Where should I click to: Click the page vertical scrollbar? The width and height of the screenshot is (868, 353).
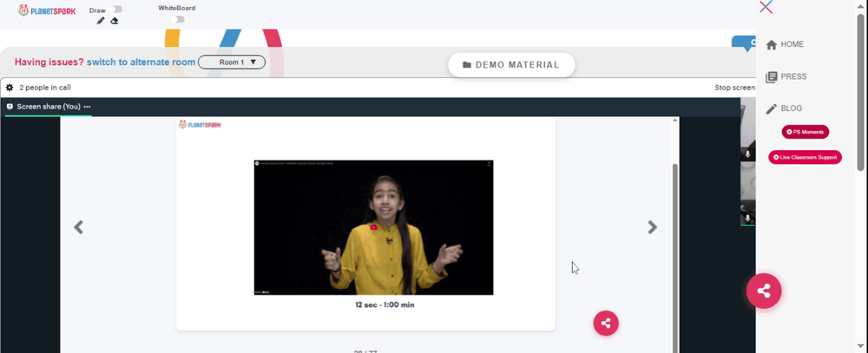tap(861, 92)
